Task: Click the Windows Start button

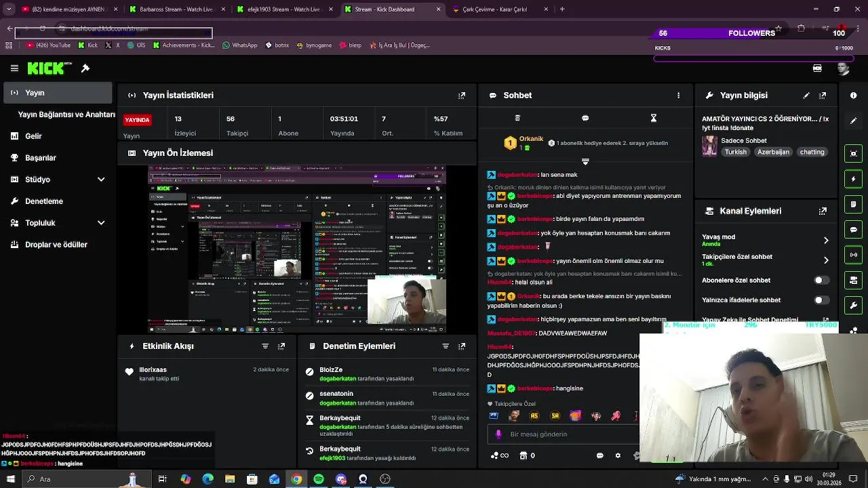Action: 10,479
